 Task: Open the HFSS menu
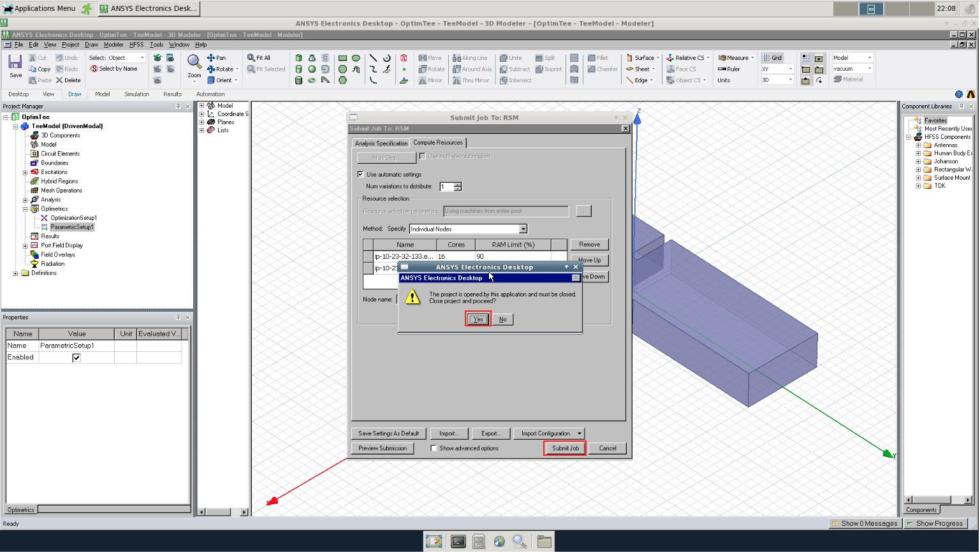[136, 45]
